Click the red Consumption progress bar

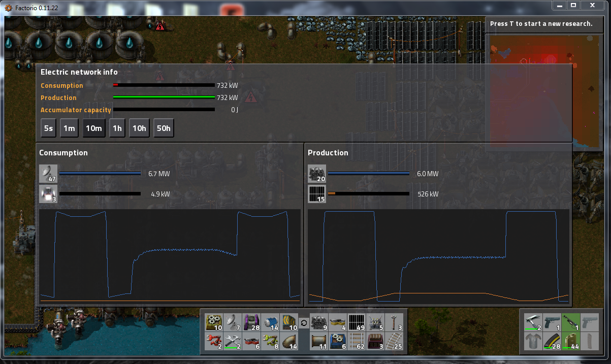coord(164,85)
